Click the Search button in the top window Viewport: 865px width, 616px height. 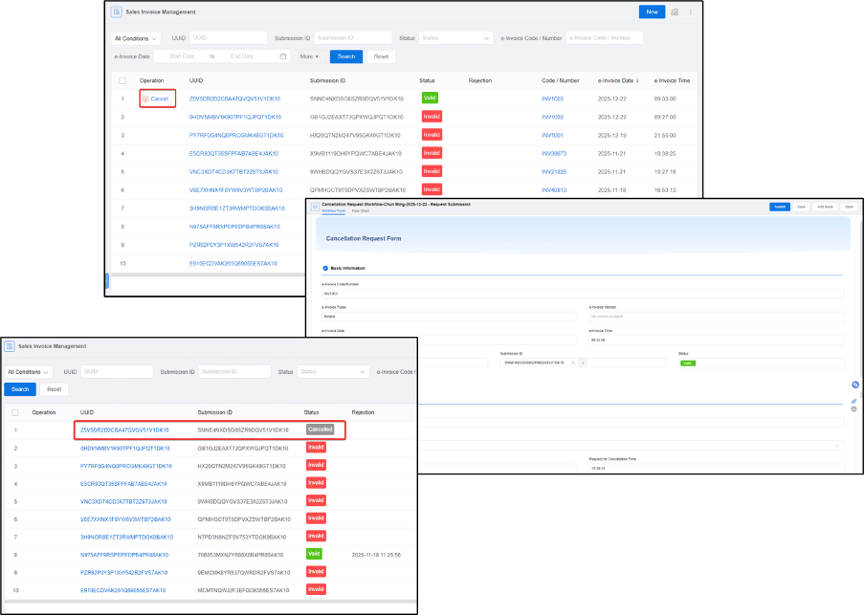click(346, 56)
